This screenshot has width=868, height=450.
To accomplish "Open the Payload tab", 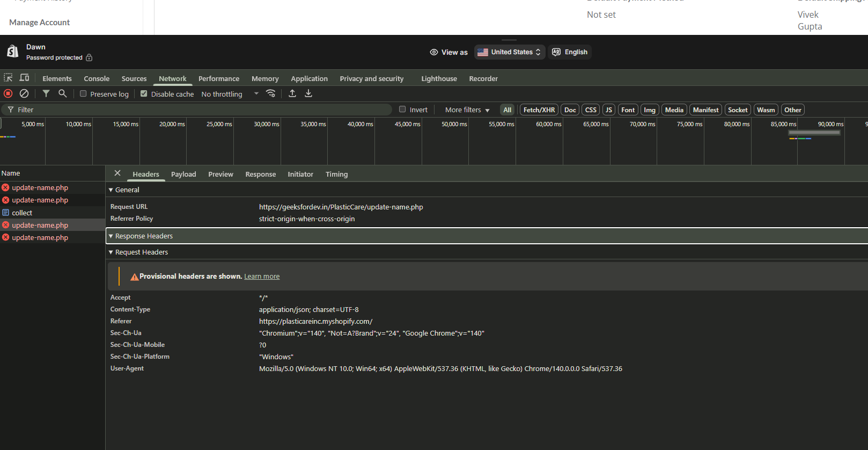I will tap(183, 174).
